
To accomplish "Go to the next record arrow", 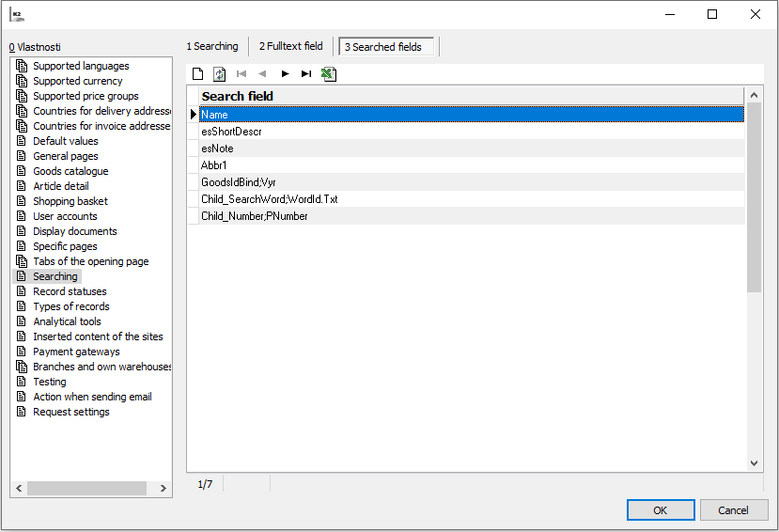I will tap(285, 74).
